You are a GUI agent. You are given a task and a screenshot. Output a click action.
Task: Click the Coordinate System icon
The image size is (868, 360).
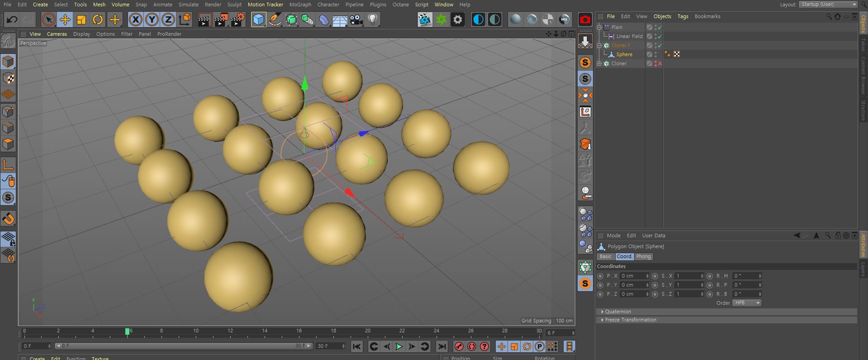(185, 19)
